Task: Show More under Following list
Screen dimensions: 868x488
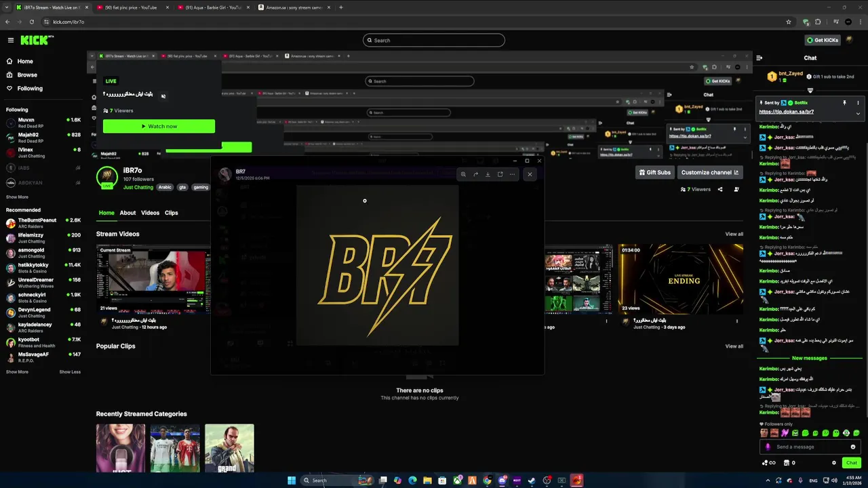Action: point(17,197)
